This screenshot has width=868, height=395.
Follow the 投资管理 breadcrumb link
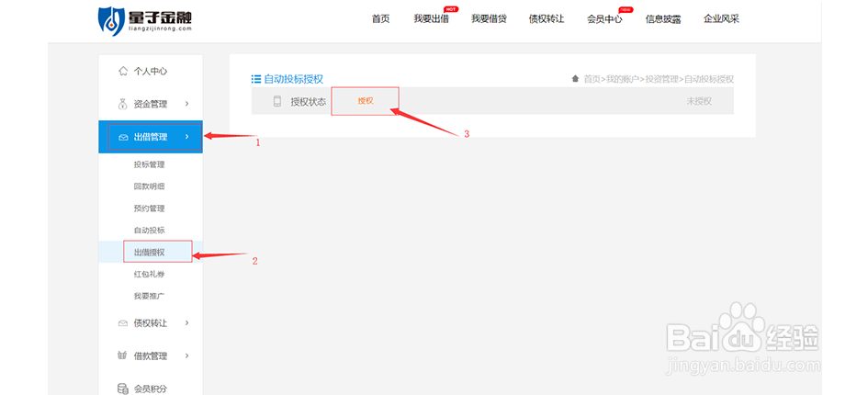click(x=662, y=79)
